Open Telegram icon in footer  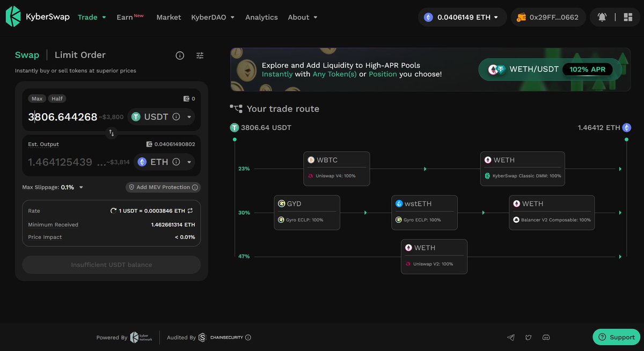(511, 338)
